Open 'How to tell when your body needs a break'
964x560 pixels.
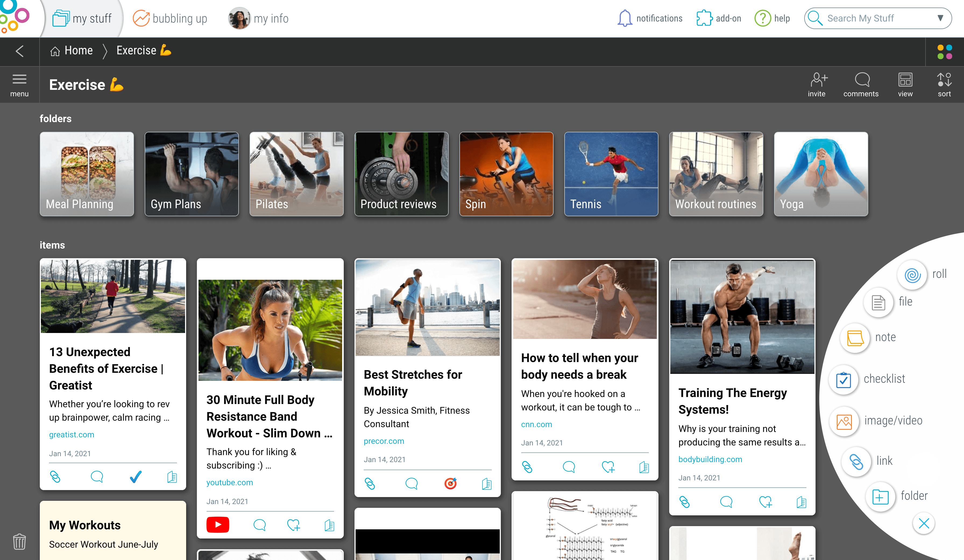(579, 366)
